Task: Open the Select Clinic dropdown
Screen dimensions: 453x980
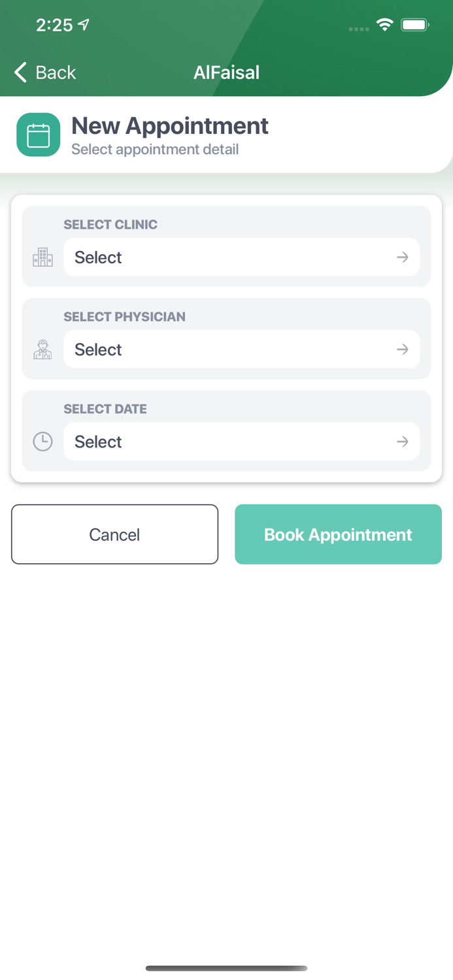Action: [229, 257]
